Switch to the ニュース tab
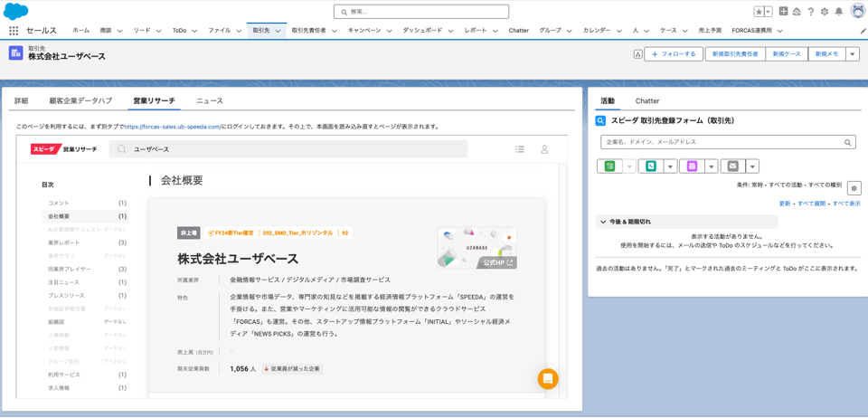 210,100
